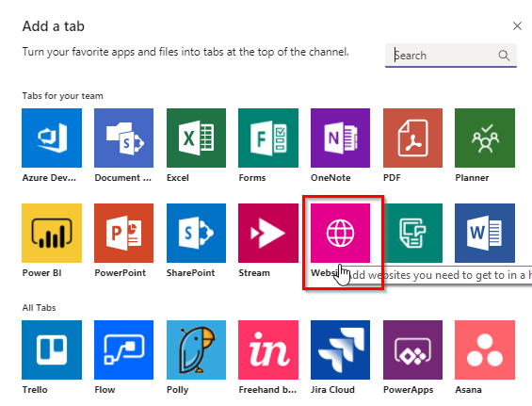Screen dimensions: 532x406
Task: Add a Forms tab
Action: point(268,138)
